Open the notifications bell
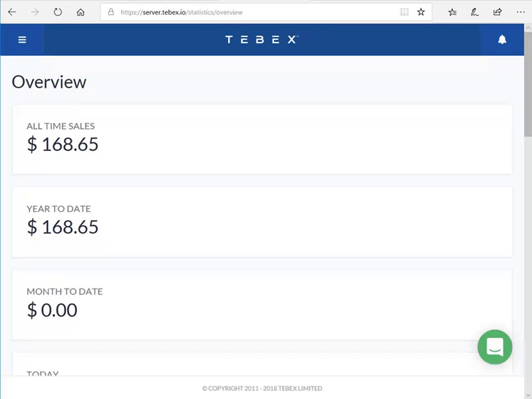Viewport: 532px width, 399px height. 502,40
